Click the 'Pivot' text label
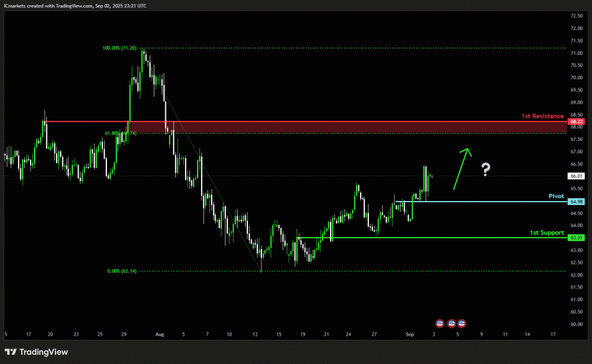592x364 pixels. [556, 196]
